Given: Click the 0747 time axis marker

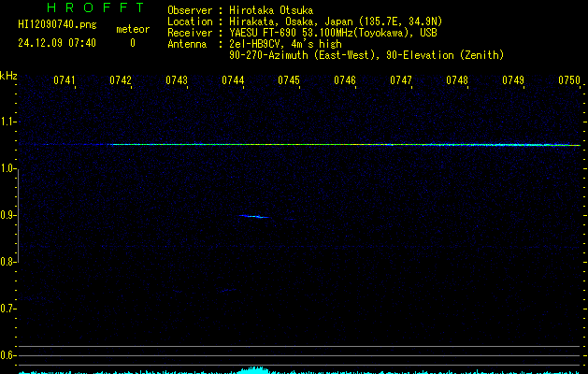Looking at the screenshot, I should tap(401, 80).
